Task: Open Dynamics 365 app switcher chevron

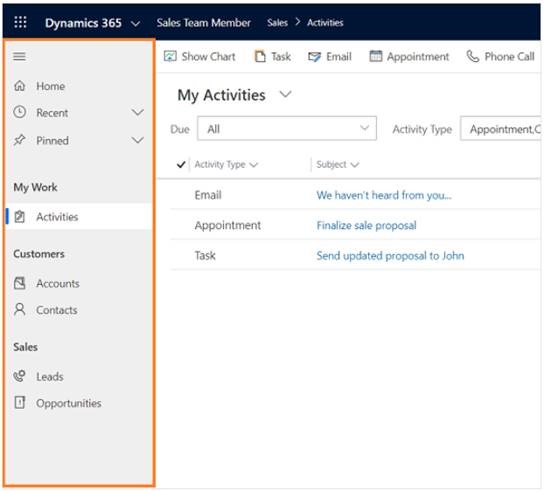Action: click(x=136, y=23)
